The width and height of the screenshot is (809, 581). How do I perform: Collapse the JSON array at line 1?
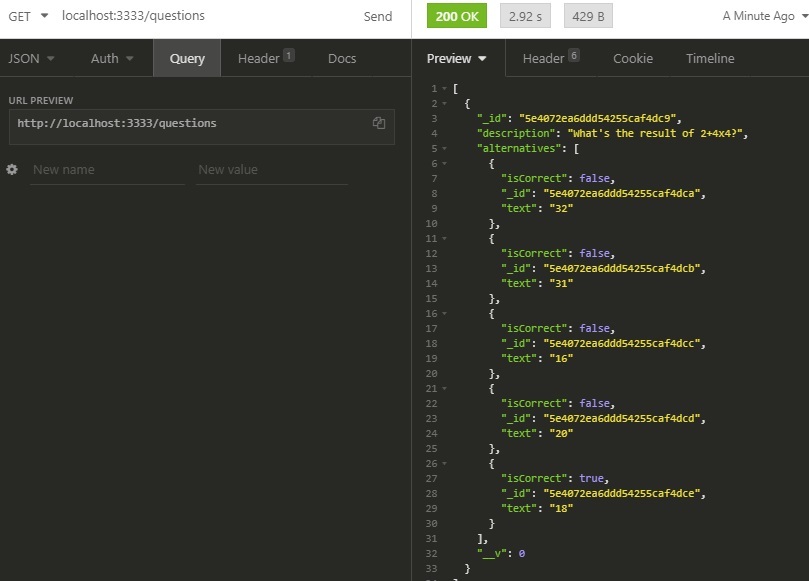point(444,89)
